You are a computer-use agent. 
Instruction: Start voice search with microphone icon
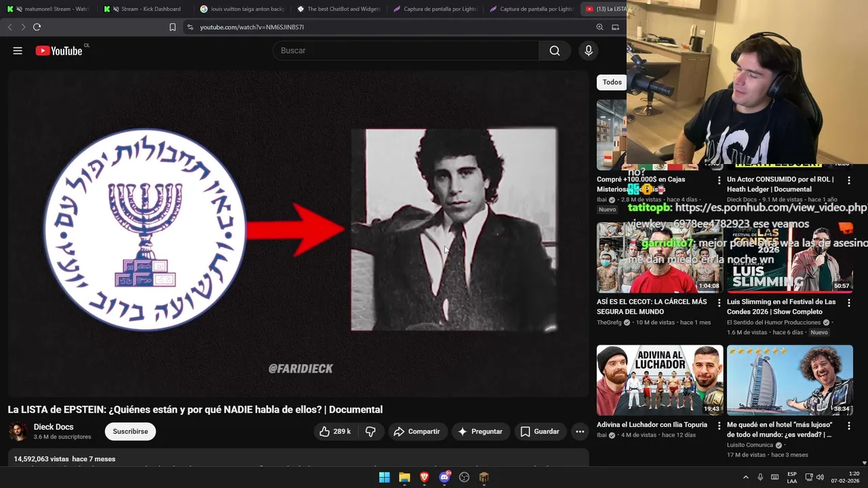pyautogui.click(x=589, y=51)
